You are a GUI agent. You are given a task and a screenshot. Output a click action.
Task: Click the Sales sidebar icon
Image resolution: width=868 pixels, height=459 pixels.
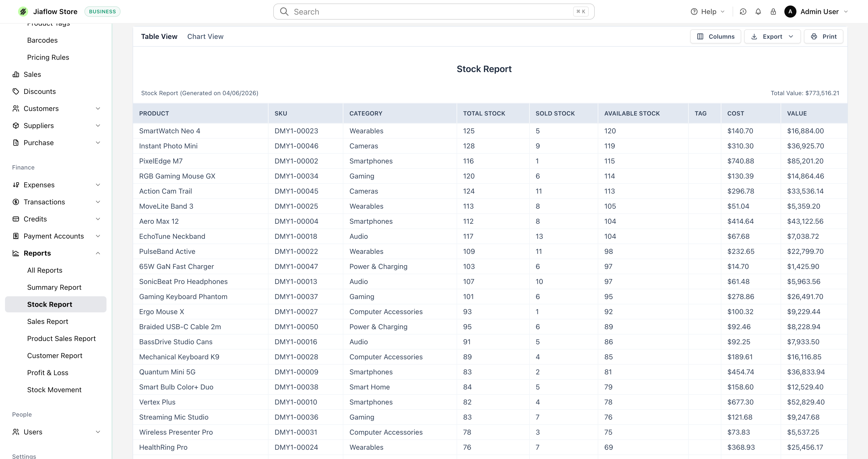16,74
